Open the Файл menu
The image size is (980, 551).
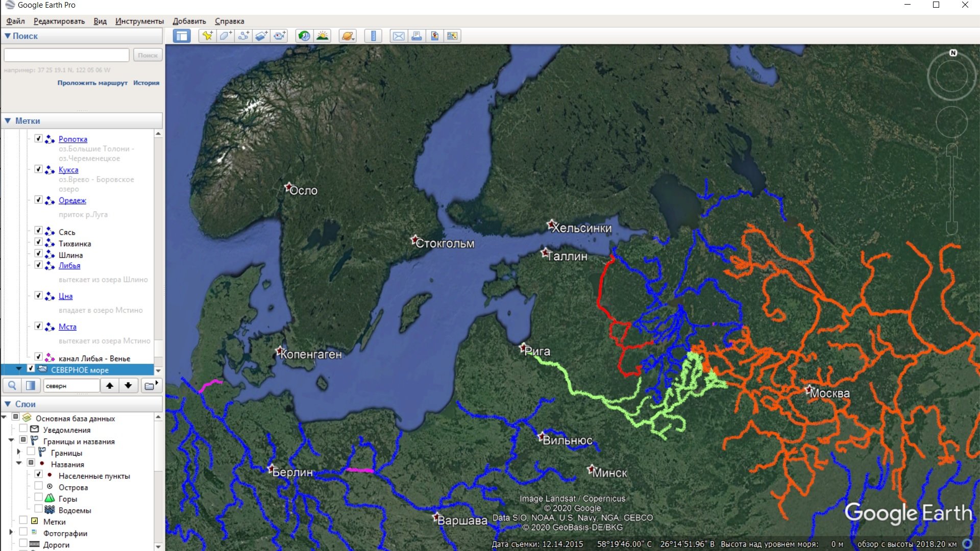[15, 21]
